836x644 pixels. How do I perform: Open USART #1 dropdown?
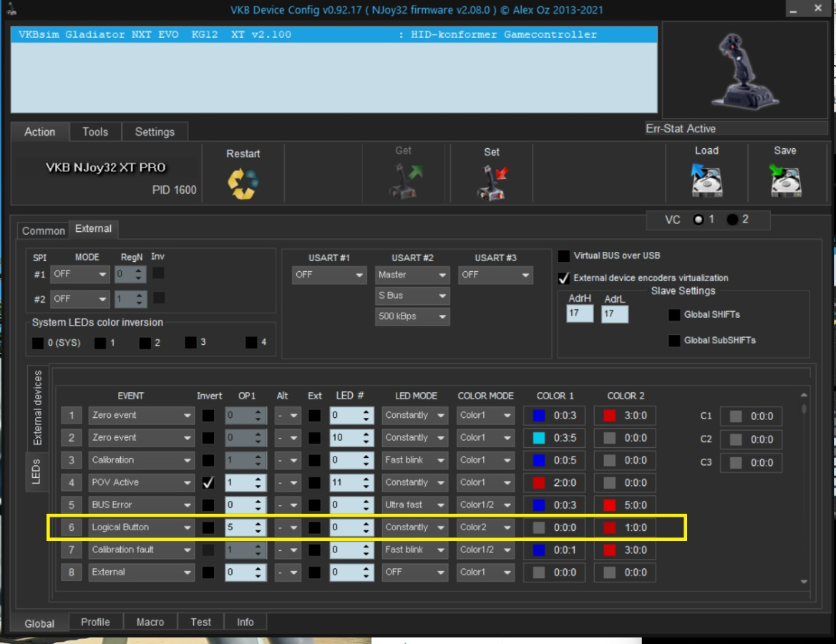point(329,275)
